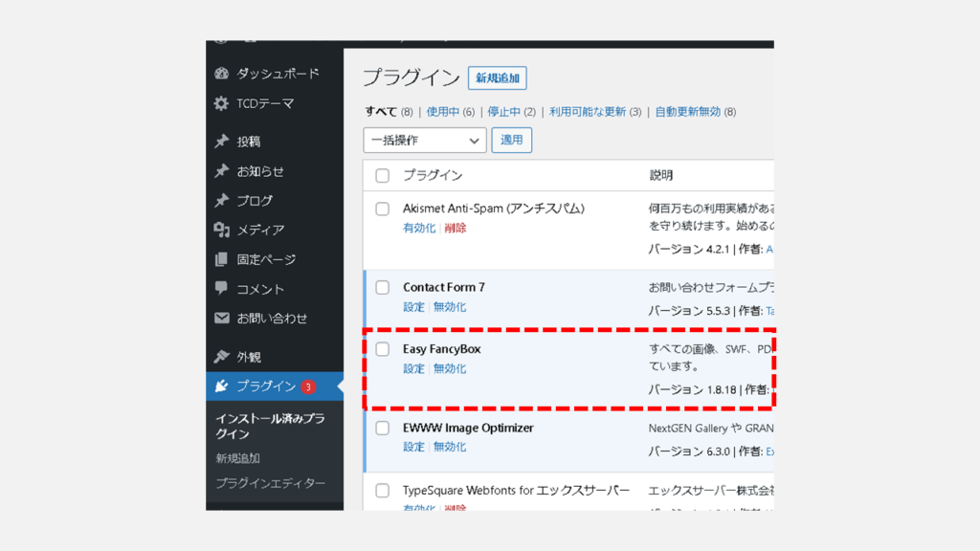980x551 pixels.
Task: Open プラグインエディター in the sidebar submenu
Action: (270, 483)
